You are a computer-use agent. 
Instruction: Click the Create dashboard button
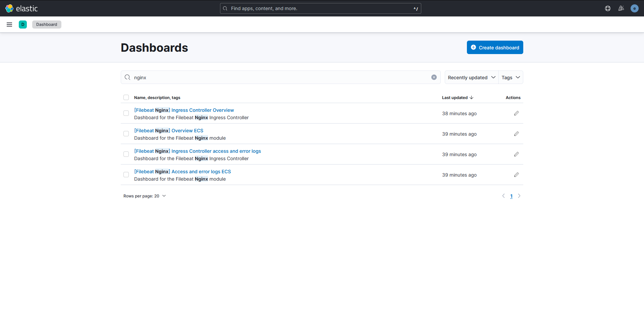495,47
